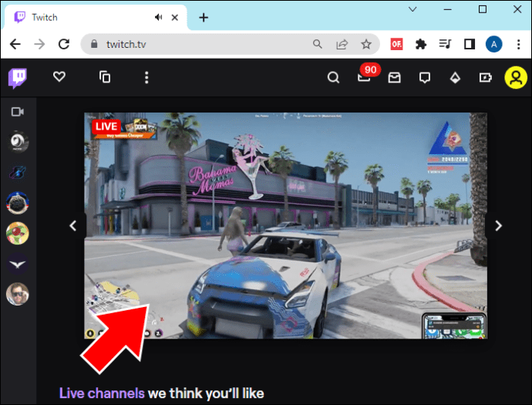Click the Twitch search magnifier icon

tap(333, 77)
